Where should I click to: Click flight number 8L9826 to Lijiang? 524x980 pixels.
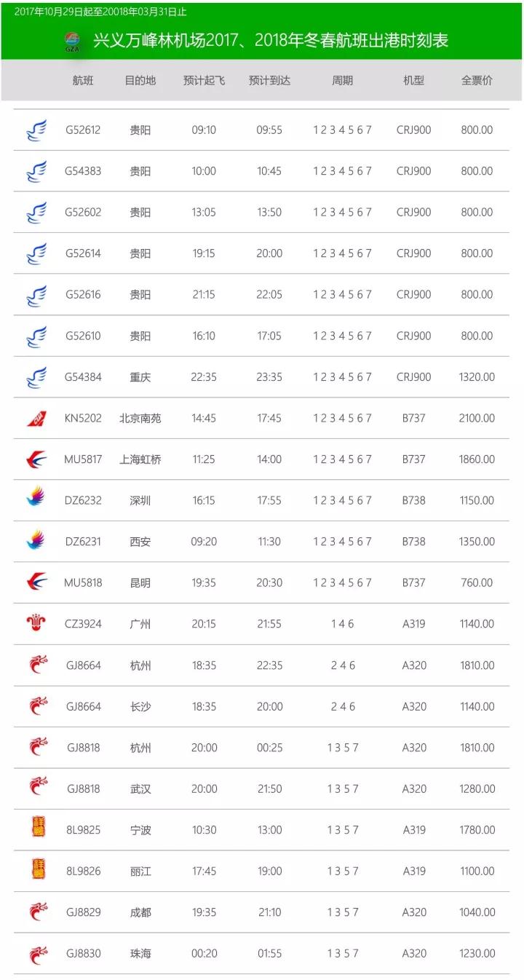point(83,872)
